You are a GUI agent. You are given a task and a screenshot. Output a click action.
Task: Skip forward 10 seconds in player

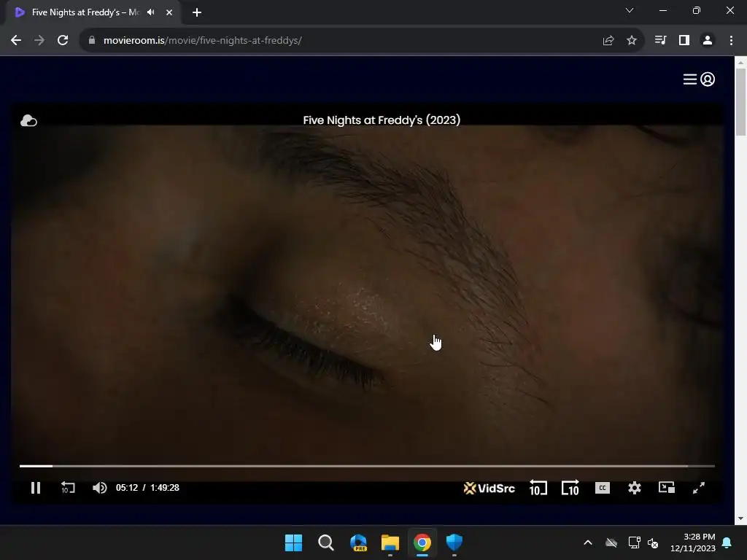pyautogui.click(x=570, y=488)
